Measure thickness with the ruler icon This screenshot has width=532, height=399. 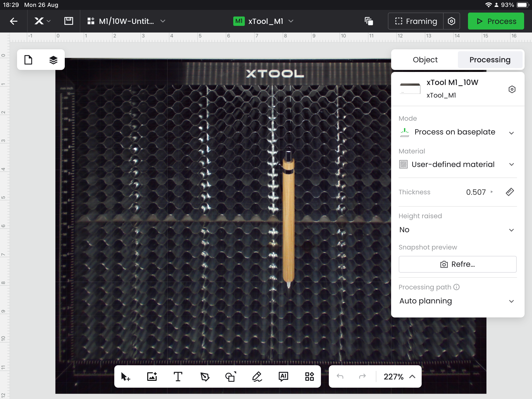(510, 192)
